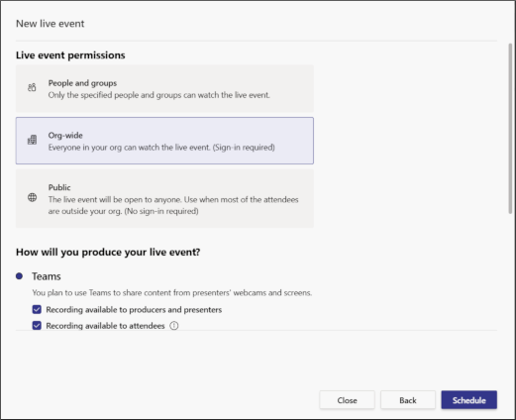Select the Public permission card
Viewport: 516px width, 420px height.
(x=164, y=198)
